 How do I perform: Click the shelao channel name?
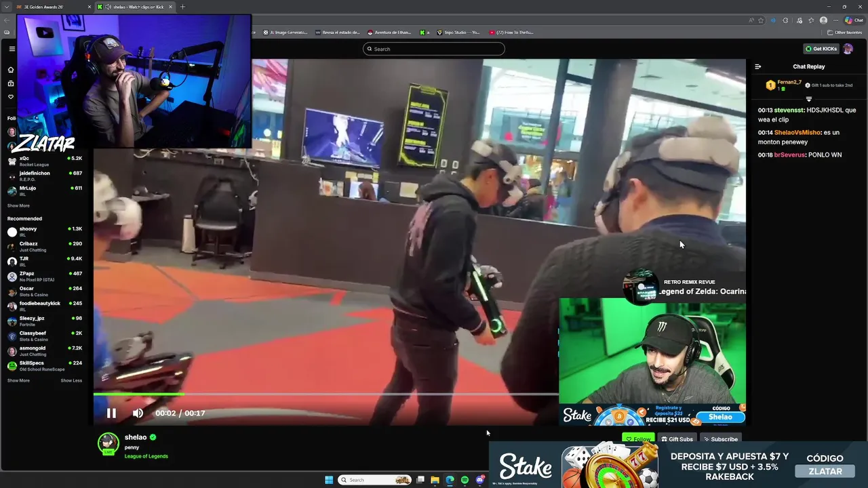tap(136, 437)
